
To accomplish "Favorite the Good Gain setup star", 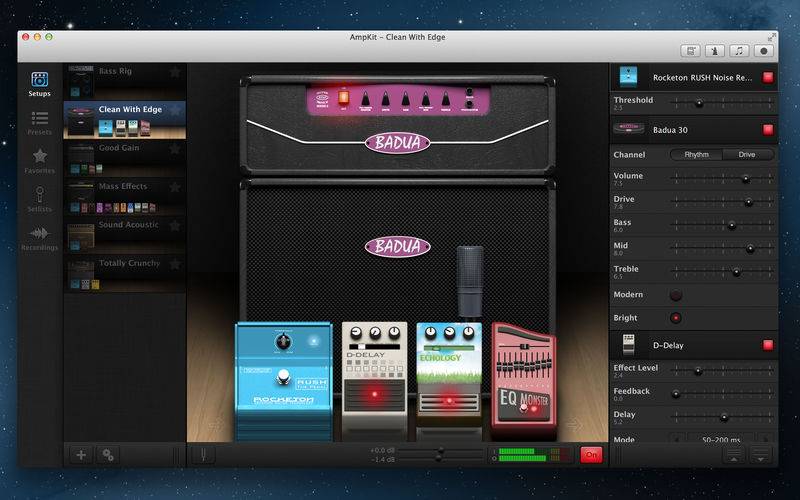I will pyautogui.click(x=175, y=148).
